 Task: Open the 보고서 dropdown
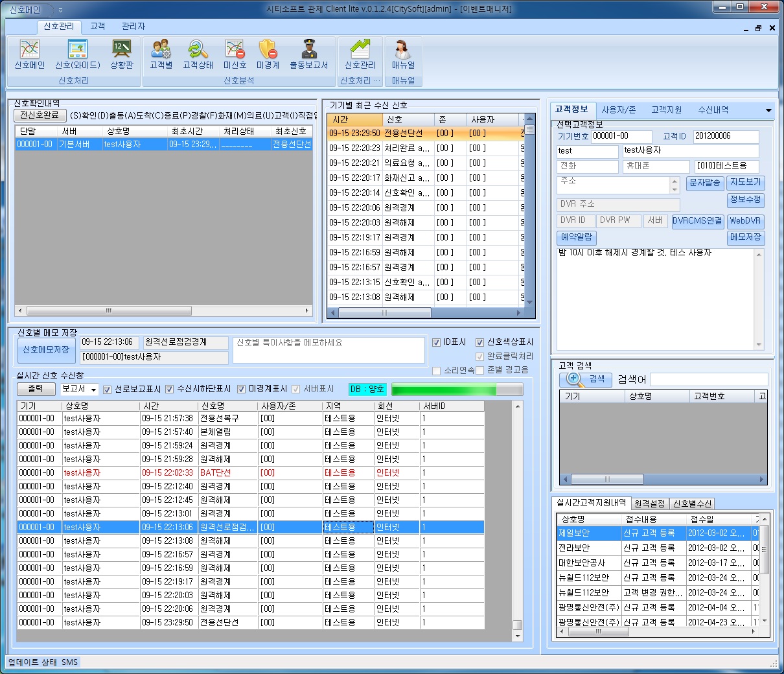[x=79, y=389]
